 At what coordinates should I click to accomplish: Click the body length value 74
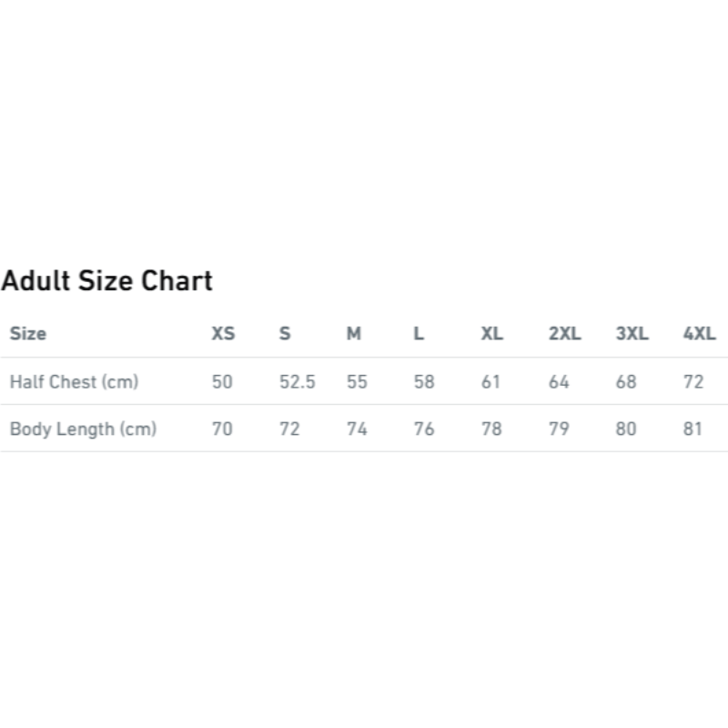[357, 429]
